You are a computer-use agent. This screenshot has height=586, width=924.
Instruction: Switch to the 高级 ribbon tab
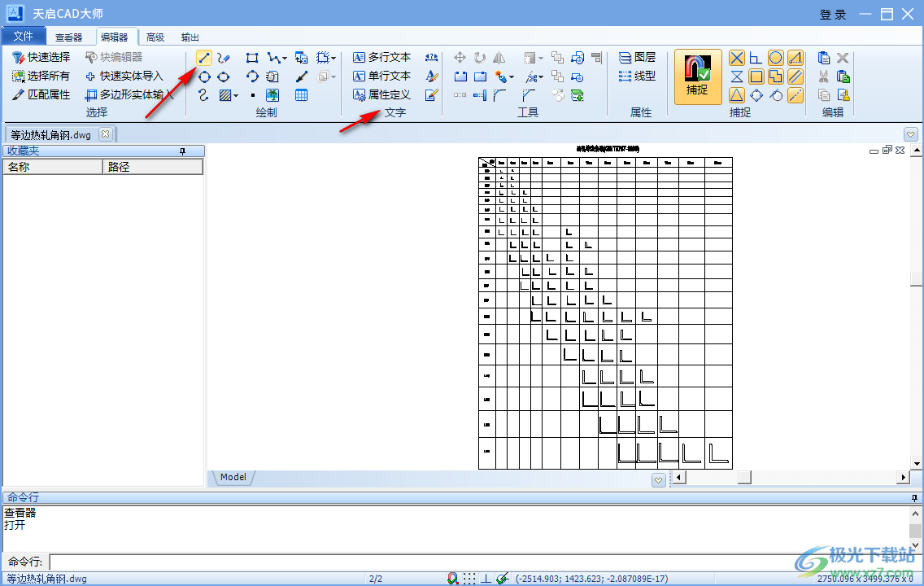tap(155, 37)
